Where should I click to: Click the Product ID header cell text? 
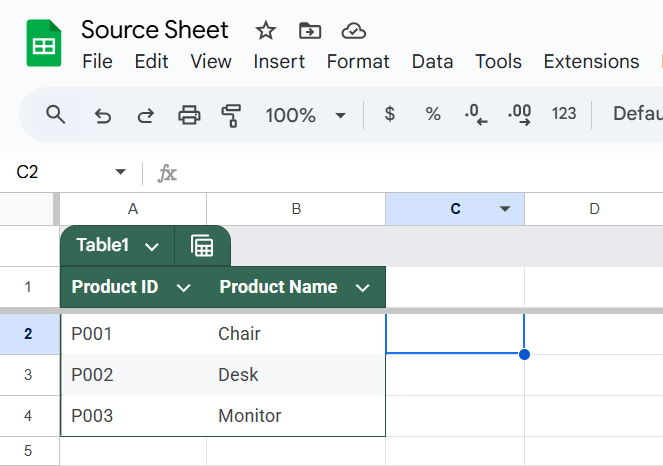click(115, 287)
